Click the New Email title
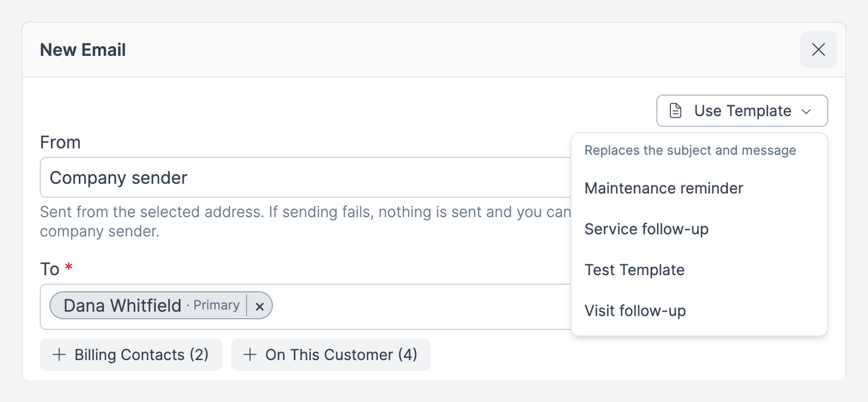This screenshot has height=402, width=868. (83, 50)
